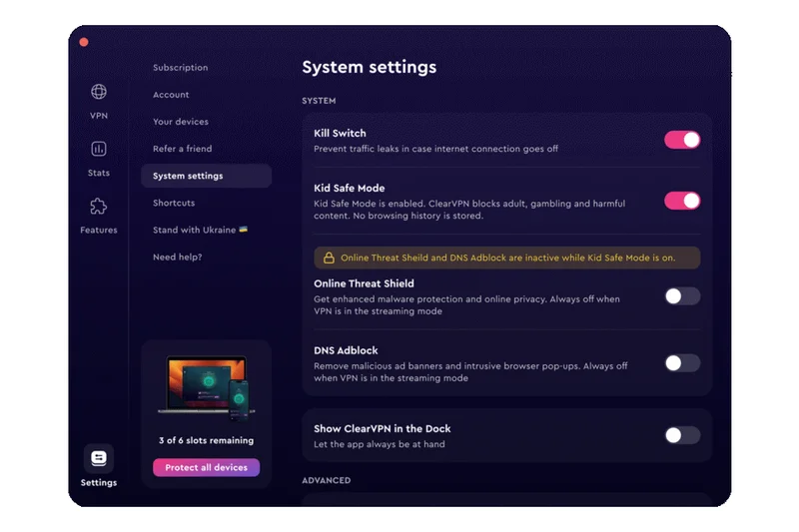Click the red close window dot
The image size is (799, 532).
tap(84, 42)
